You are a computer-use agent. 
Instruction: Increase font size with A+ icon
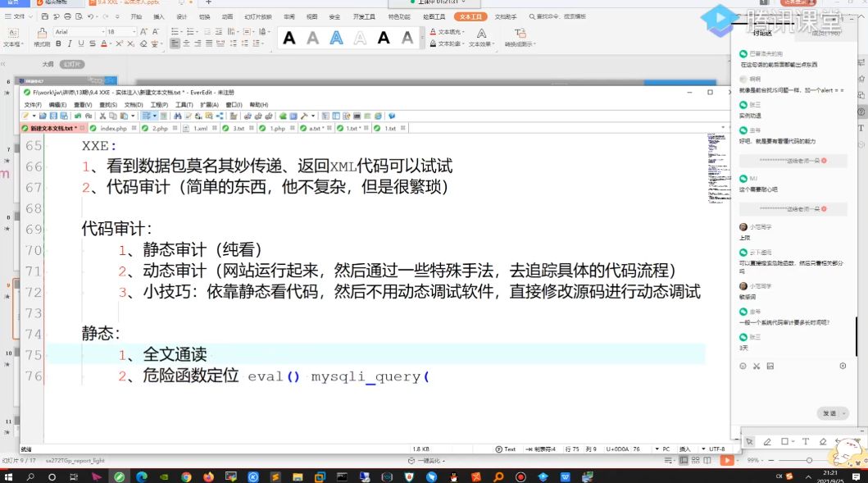pos(143,32)
